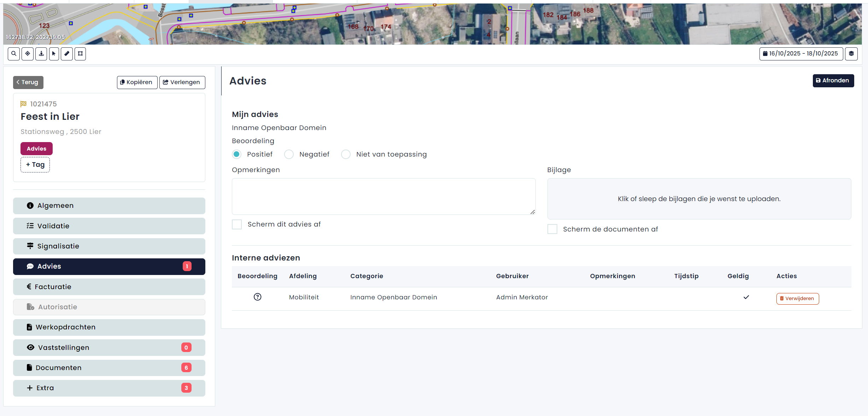Select the draw polygon area tool
868x416 pixels.
(x=80, y=54)
